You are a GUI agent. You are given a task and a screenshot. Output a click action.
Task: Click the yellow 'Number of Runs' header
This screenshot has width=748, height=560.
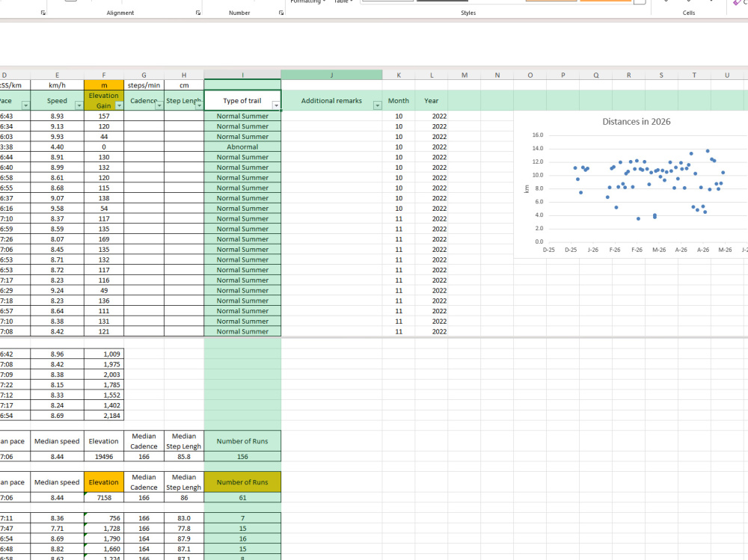242,481
